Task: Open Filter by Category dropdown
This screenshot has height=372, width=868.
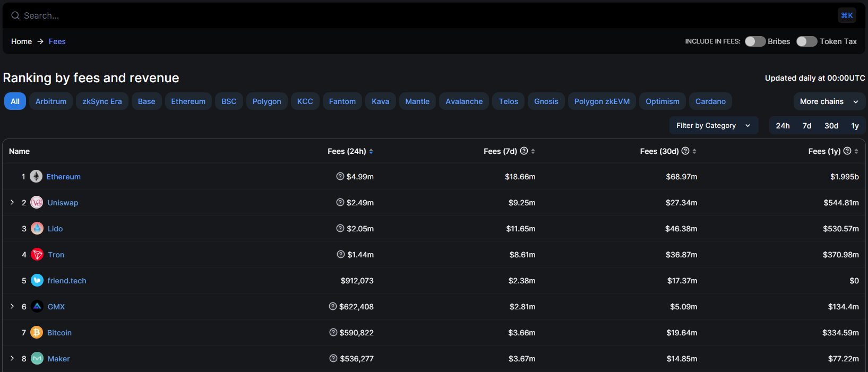Action: [x=714, y=125]
